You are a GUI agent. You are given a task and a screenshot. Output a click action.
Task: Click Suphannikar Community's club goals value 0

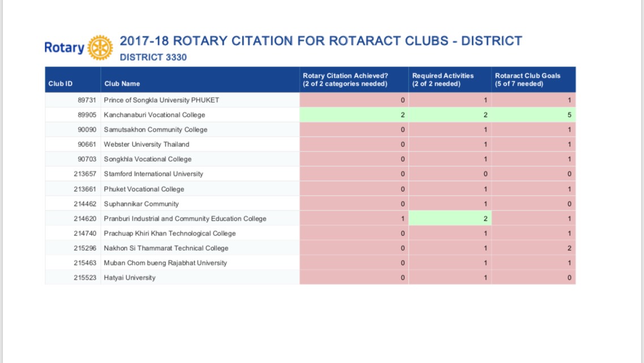point(569,204)
